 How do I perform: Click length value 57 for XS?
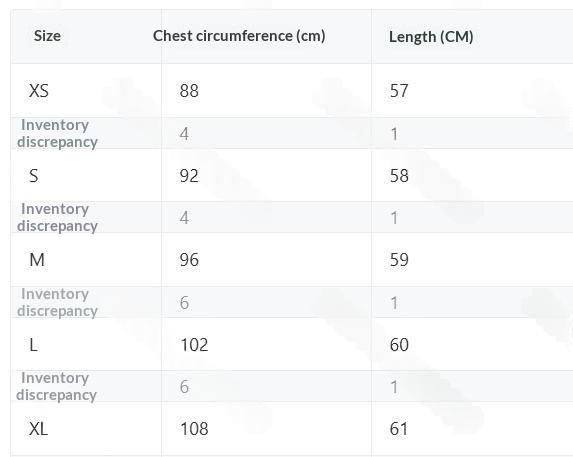tap(399, 91)
